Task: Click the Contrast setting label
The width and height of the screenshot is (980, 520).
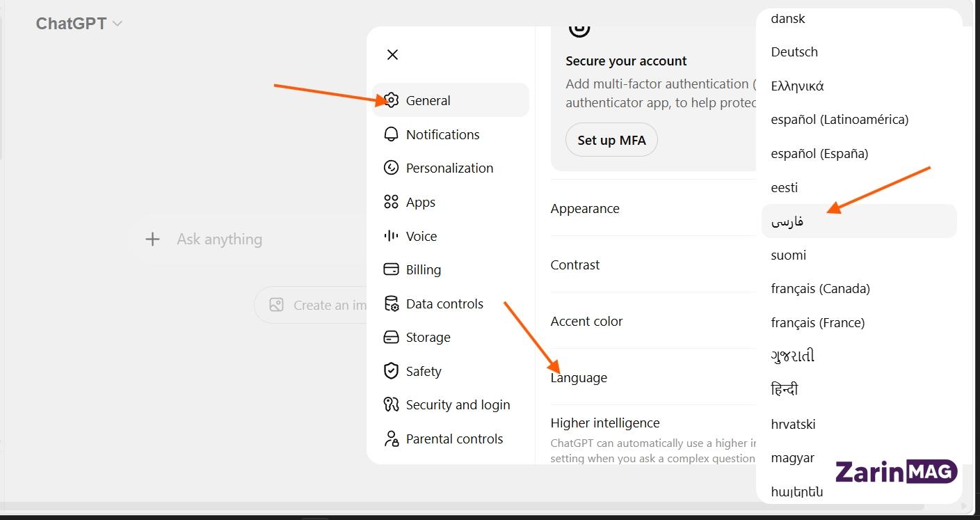Action: coord(575,265)
